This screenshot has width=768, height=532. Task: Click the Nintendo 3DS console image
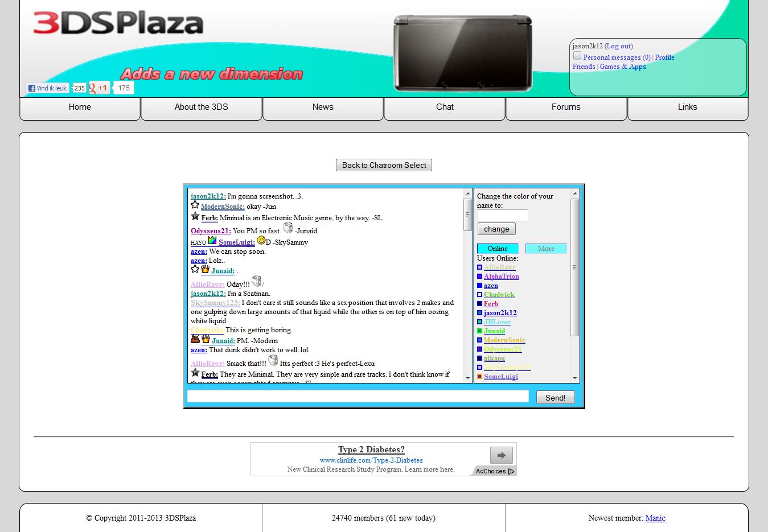462,53
